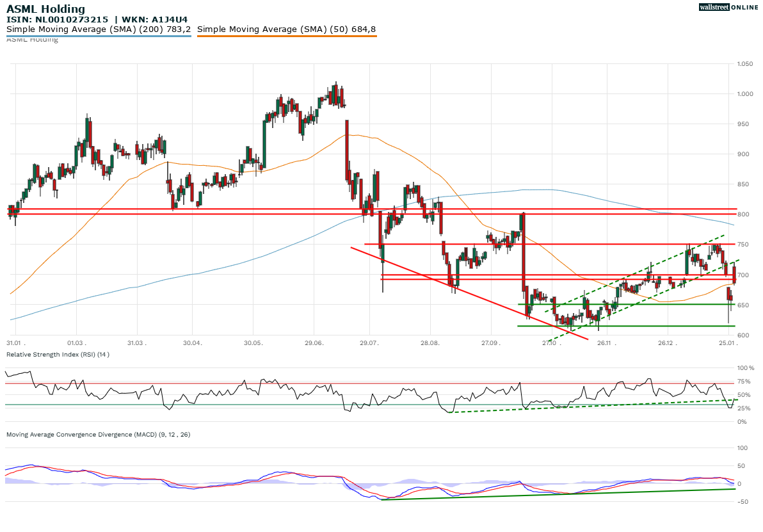This screenshot has height=532, width=763.
Task: Click the Relative Strength Index (RSI) (14) label
Action: pyautogui.click(x=58, y=354)
